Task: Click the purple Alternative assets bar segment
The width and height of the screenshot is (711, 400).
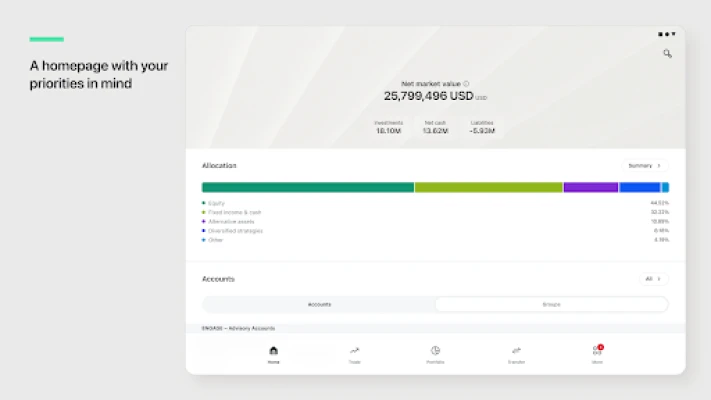Action: [x=591, y=187]
